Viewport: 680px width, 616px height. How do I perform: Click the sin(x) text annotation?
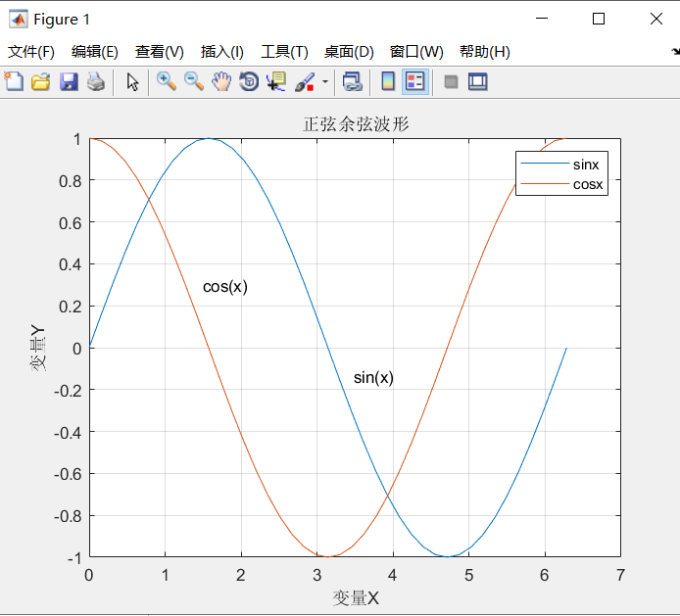373,378
